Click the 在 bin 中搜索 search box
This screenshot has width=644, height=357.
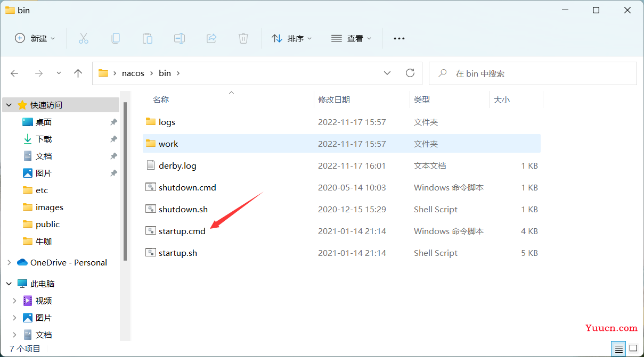pyautogui.click(x=533, y=73)
